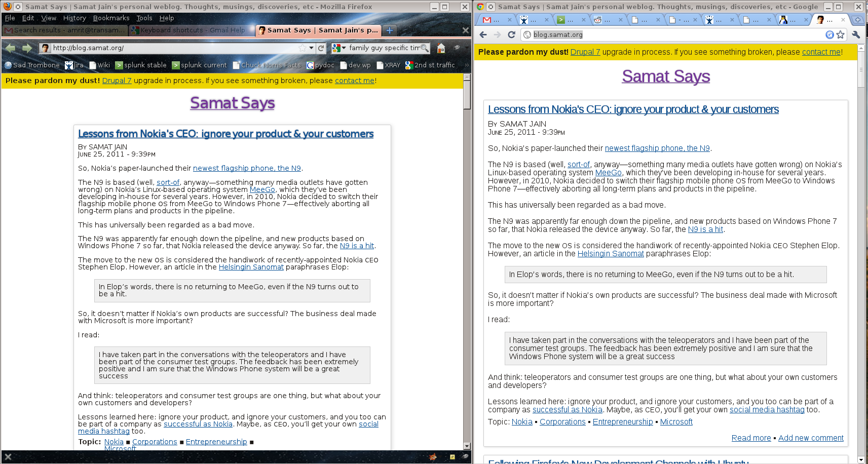Screen dimensions: 868x464
Task: Open Firefox URL history dropdown arrow
Action: [x=311, y=48]
